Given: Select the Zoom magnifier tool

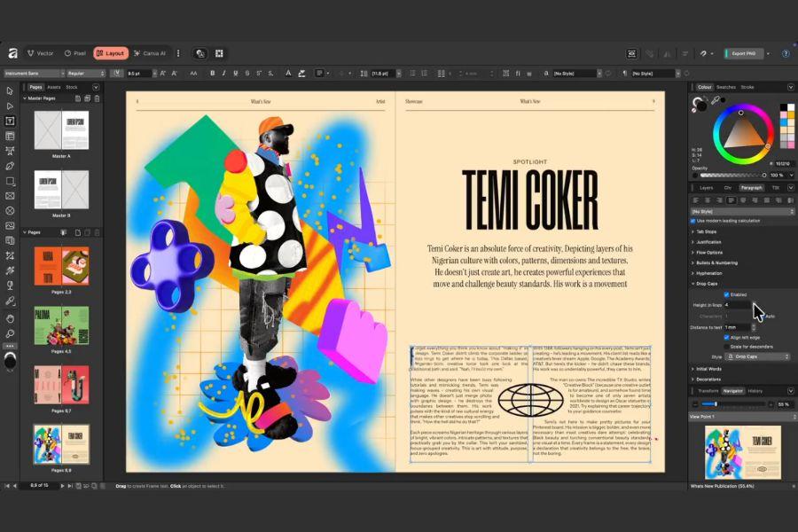Looking at the screenshot, I should 10,333.
